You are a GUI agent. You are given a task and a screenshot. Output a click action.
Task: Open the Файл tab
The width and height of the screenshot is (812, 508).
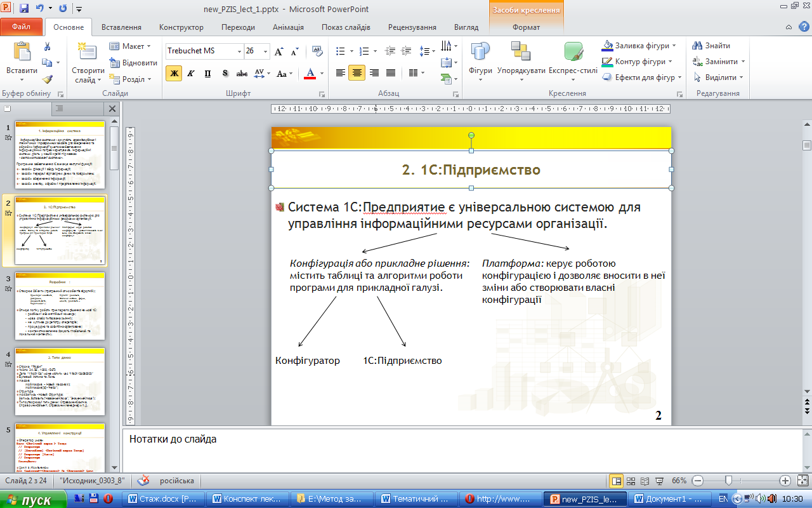22,27
